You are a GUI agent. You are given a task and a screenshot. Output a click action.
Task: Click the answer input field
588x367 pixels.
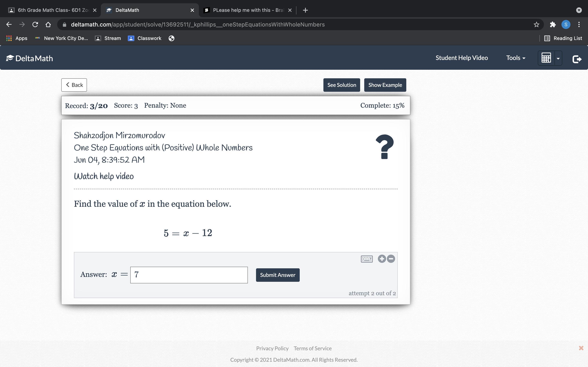tap(189, 275)
